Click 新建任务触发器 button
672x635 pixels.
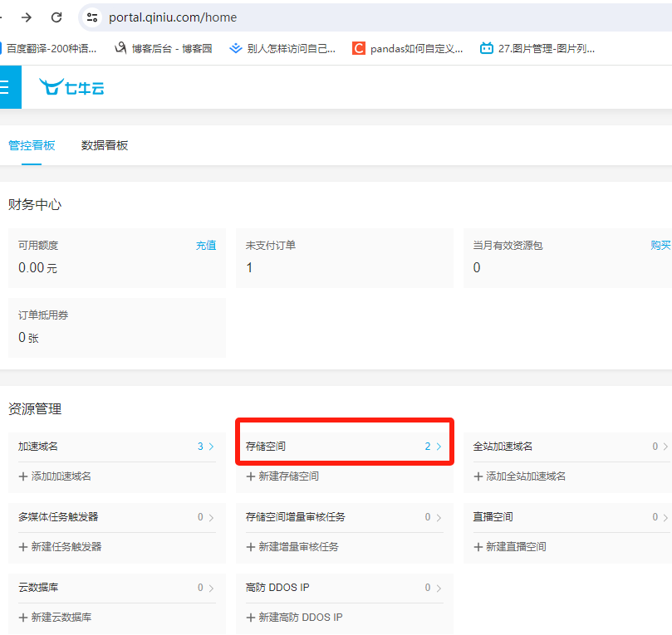(60, 547)
